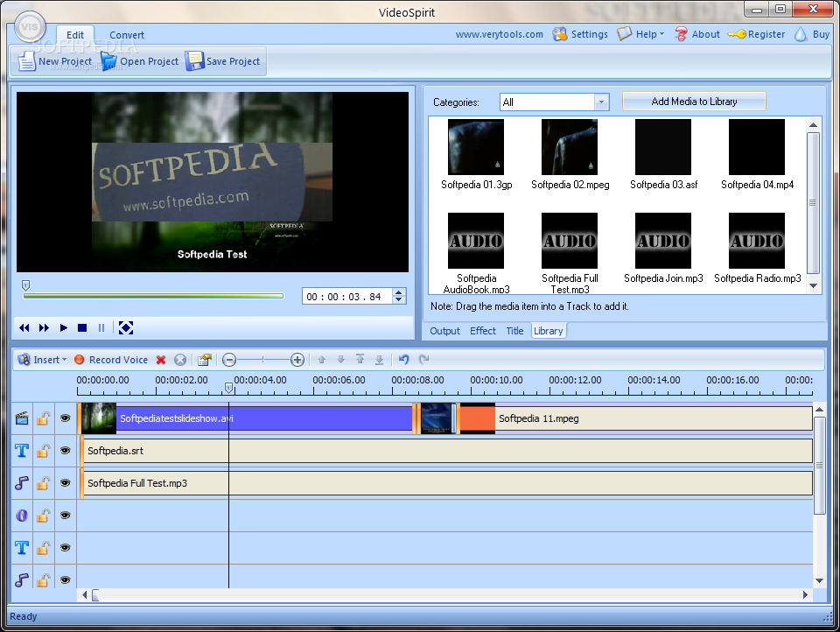Click Add Media to Library button
This screenshot has width=840, height=632.
coord(694,102)
